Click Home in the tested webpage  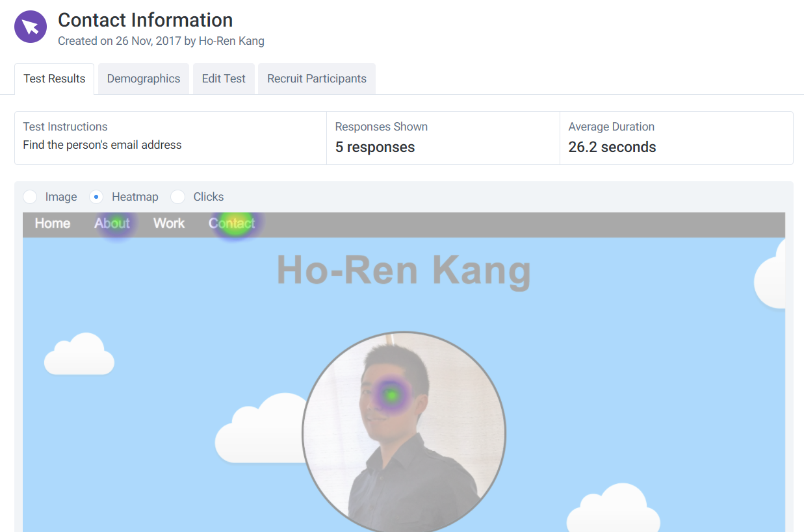pyautogui.click(x=52, y=223)
